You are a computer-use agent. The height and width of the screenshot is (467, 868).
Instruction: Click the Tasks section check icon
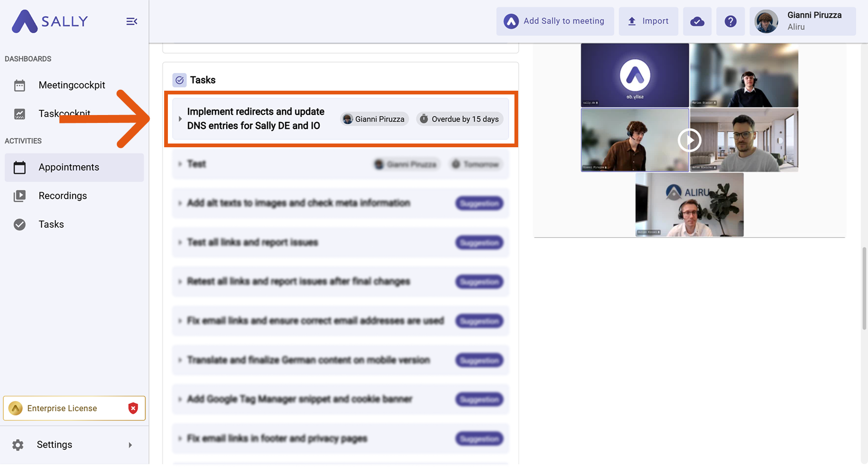180,80
